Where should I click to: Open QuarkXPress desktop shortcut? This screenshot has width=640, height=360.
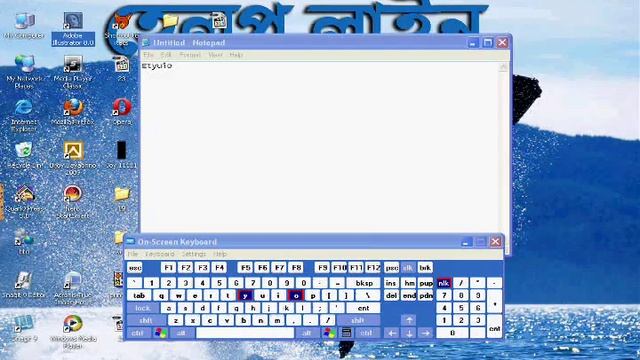coord(24,202)
